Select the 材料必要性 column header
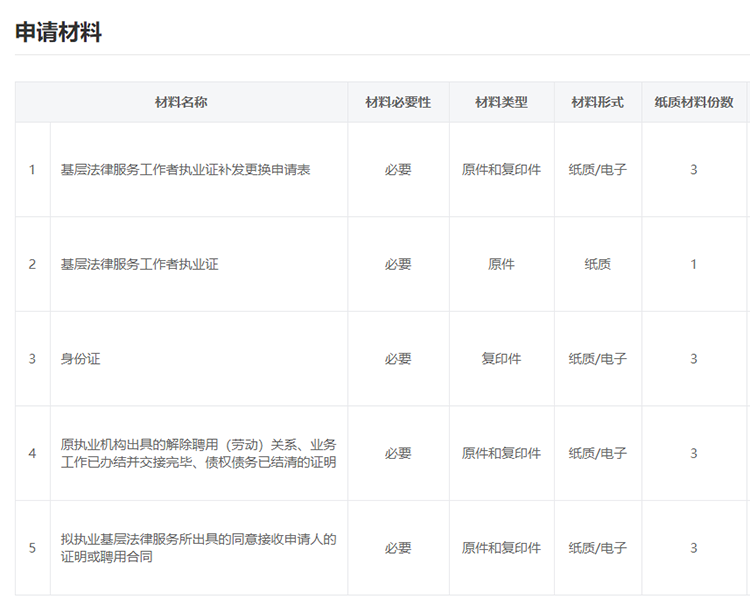Image resolution: width=750 pixels, height=599 pixels. point(398,102)
